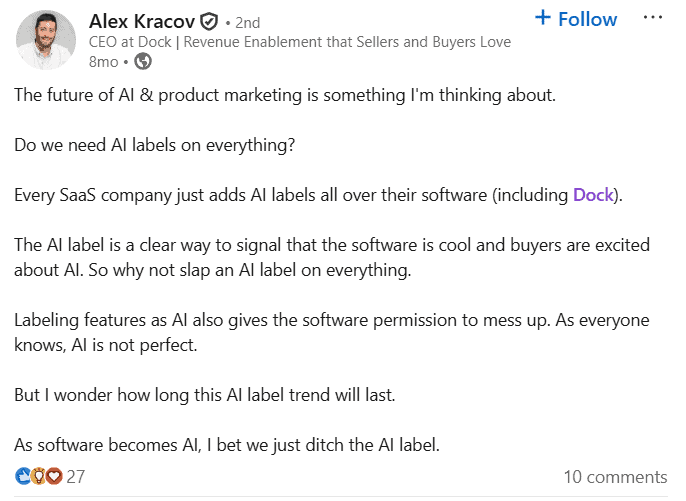This screenshot has width=686, height=501.
Task: Click the 8mo post timestamp
Action: click(103, 62)
